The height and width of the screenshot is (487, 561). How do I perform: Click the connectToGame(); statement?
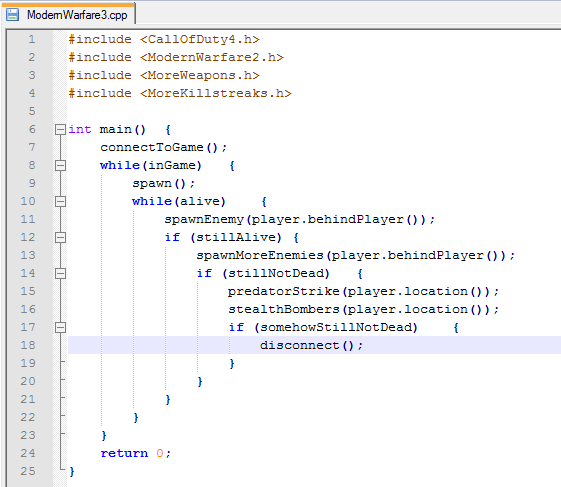pos(164,147)
